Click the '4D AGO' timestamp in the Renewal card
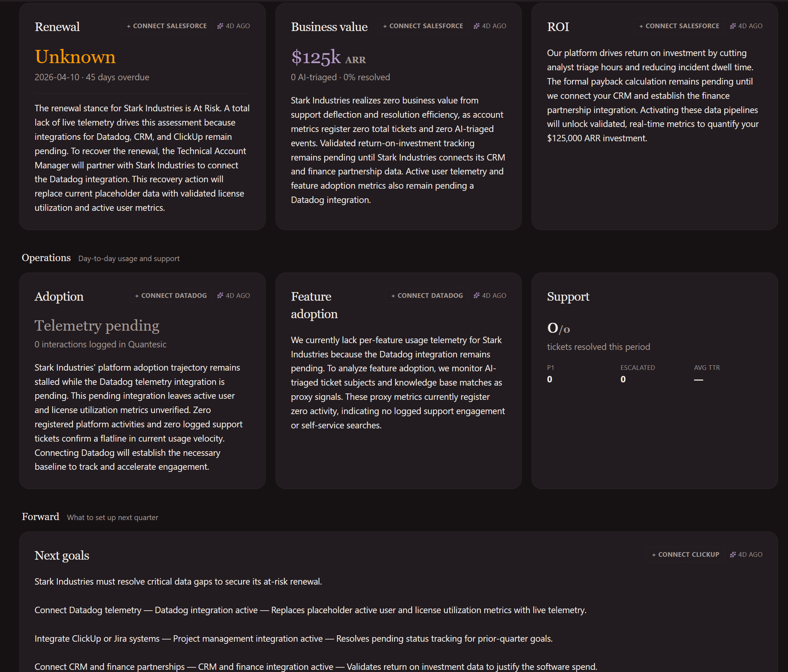This screenshot has height=672, width=788. [238, 26]
